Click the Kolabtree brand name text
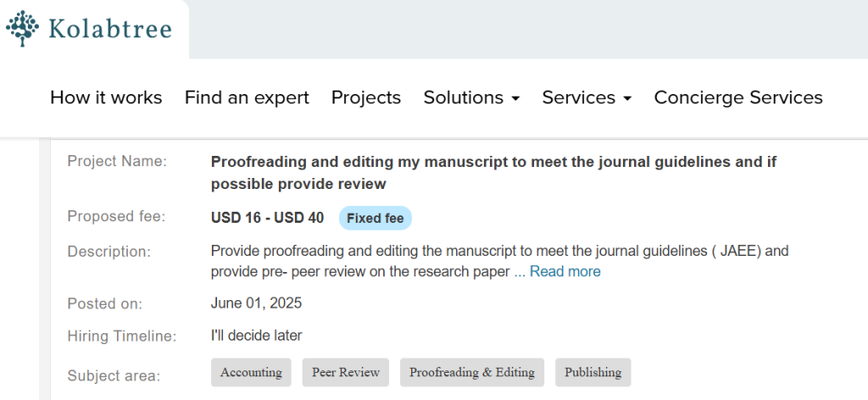Screen dimensions: 868x400 110,30
